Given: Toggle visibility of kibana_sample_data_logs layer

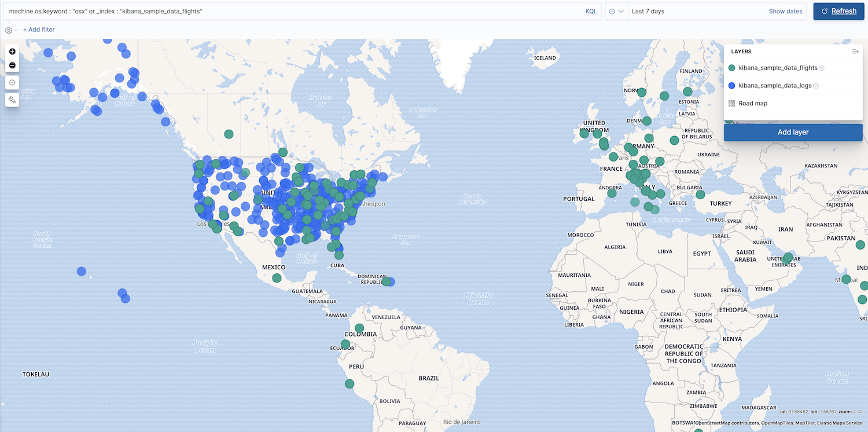Looking at the screenshot, I should coord(816,85).
